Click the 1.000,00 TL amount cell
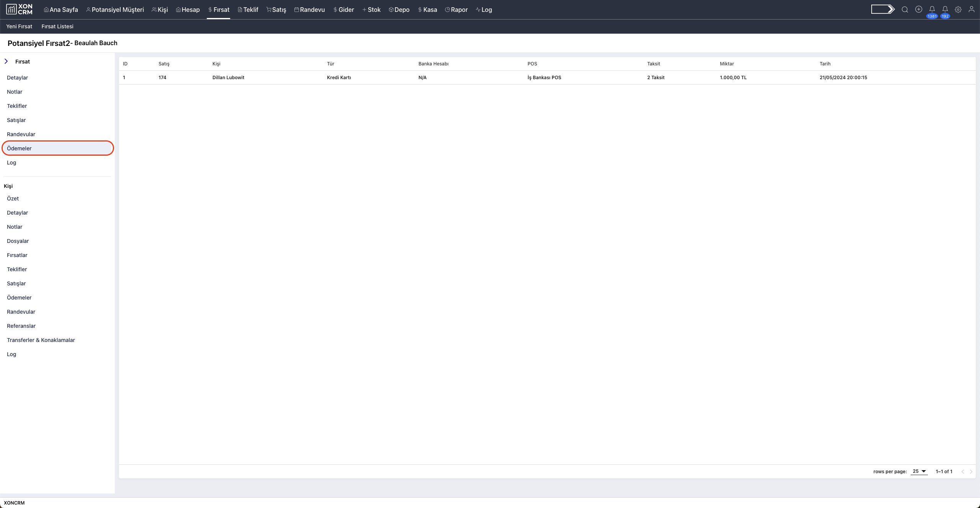The height and width of the screenshot is (508, 980). point(733,78)
